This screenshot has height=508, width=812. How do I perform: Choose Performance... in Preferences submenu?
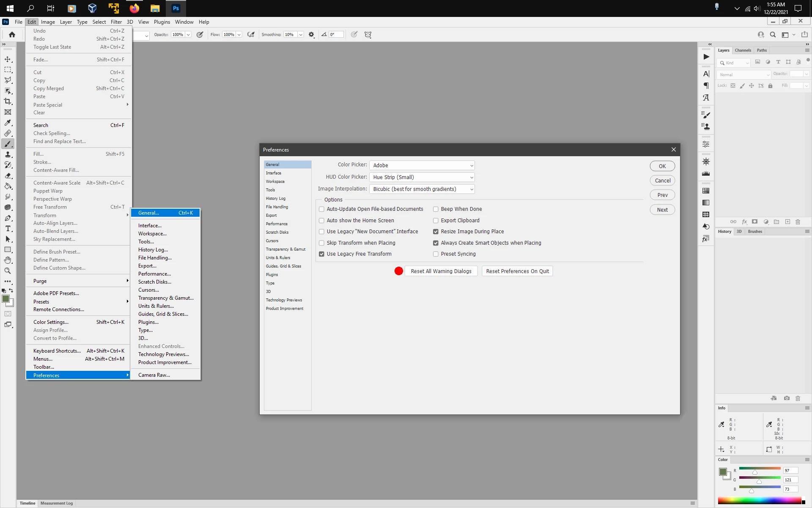[154, 274]
